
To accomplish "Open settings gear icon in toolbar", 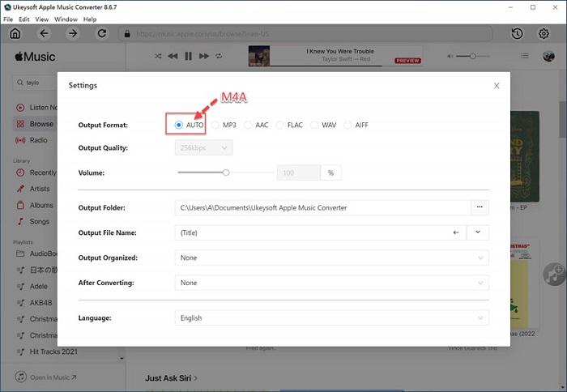I will coord(544,34).
